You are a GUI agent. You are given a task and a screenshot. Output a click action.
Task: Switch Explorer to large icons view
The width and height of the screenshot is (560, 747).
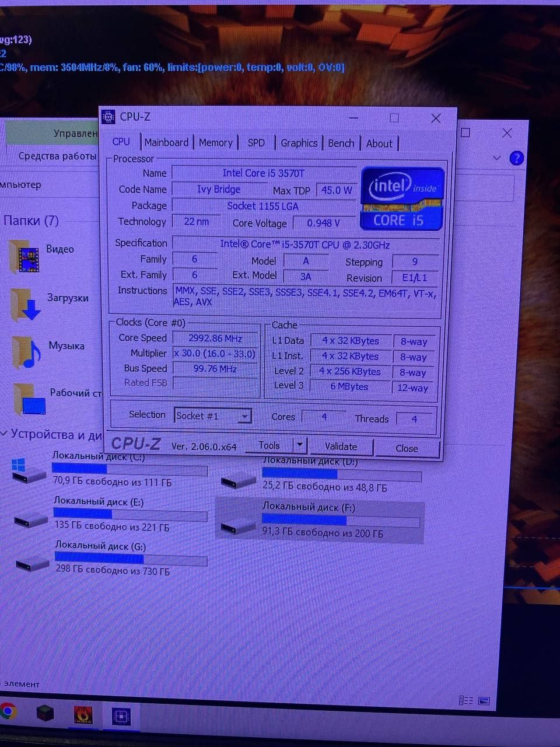coord(484,700)
